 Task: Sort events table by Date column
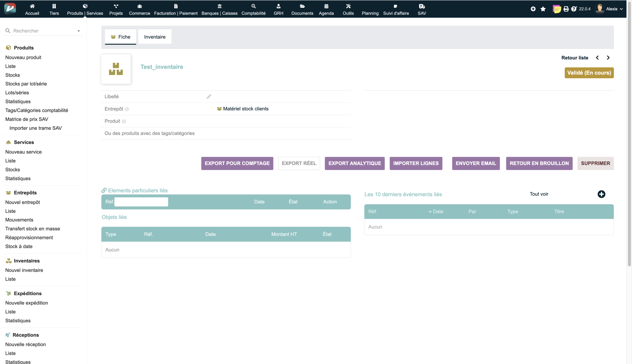tap(438, 212)
